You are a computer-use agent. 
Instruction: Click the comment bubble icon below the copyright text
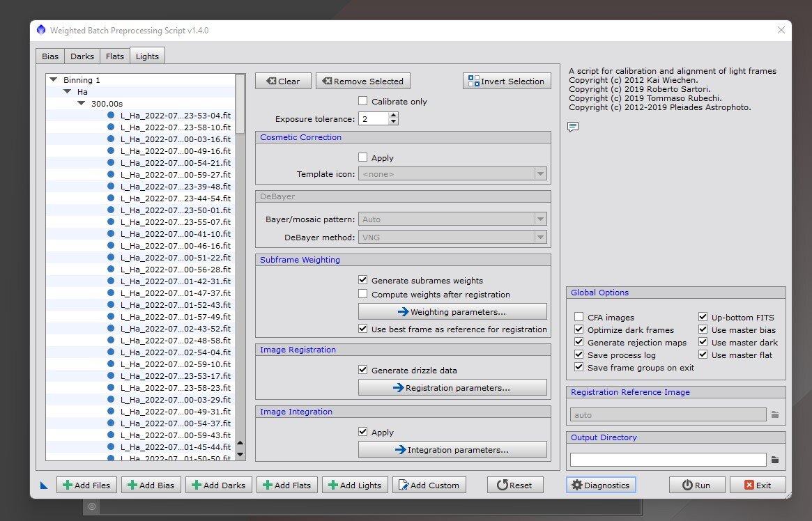(x=573, y=127)
